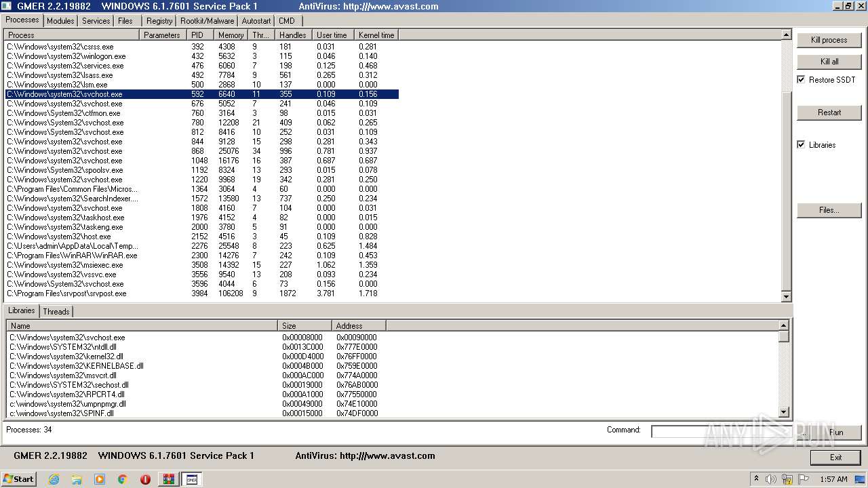Sort libraries by Name column header
Viewport: 868px width, 488px height.
click(142, 326)
